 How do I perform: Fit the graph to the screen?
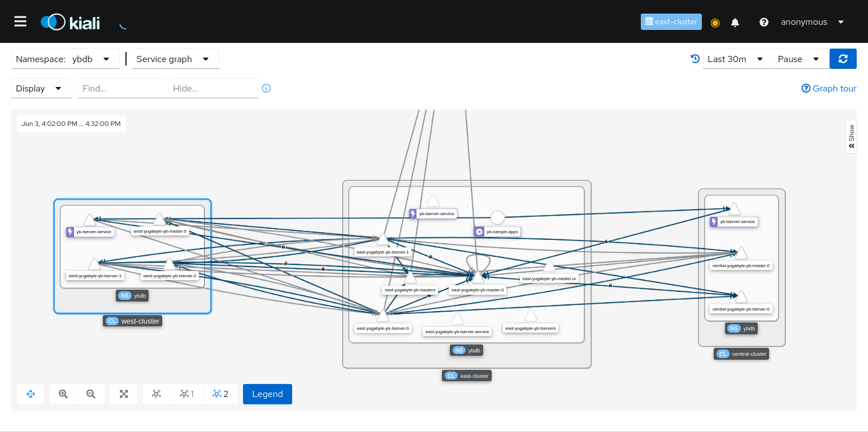tap(123, 394)
